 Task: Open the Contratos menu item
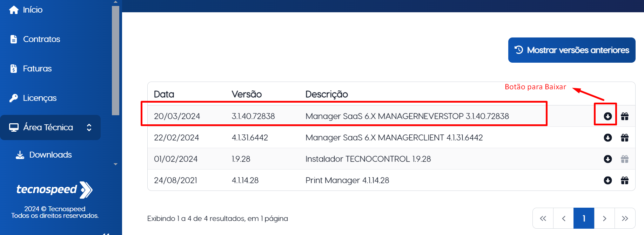pyautogui.click(x=41, y=39)
